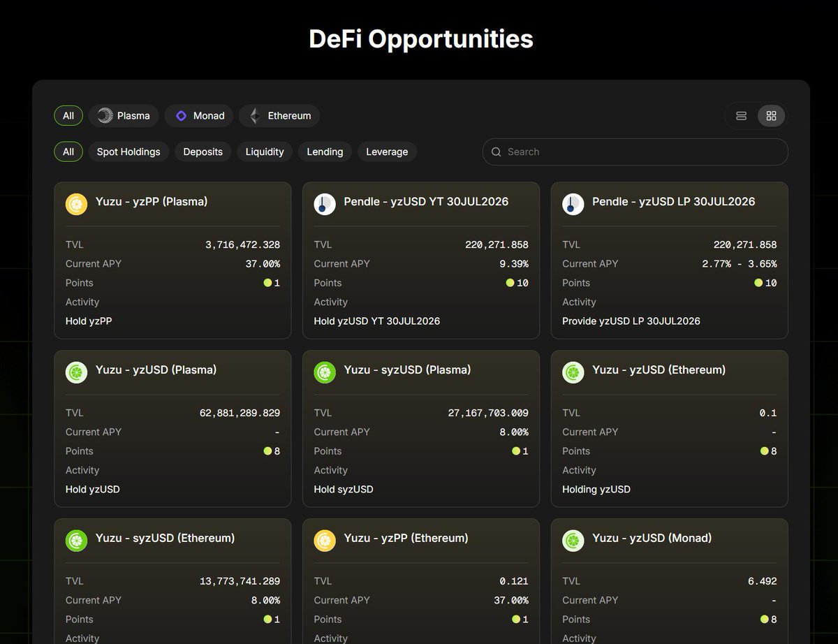This screenshot has width=838, height=644.
Task: Open the Yuzu - syzUSD (Ethereum) title
Action: click(166, 538)
